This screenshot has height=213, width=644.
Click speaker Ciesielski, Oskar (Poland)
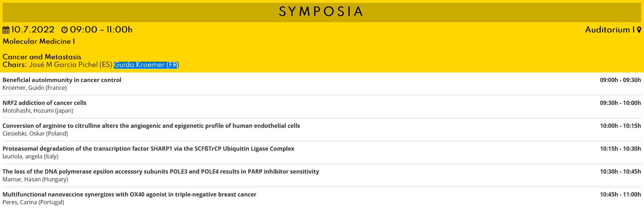coord(35,133)
